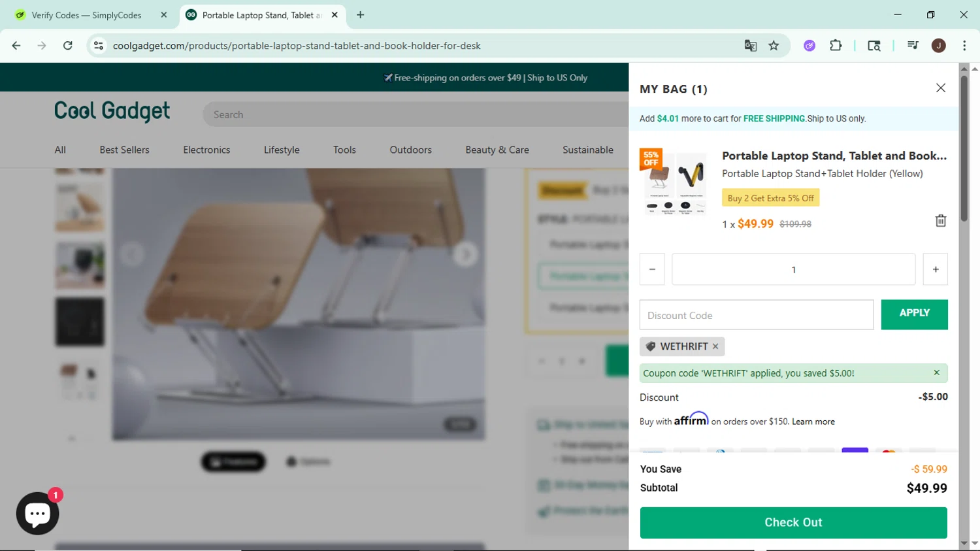Open the Tools category
Viewport: 980px width, 551px height.
pos(344,150)
